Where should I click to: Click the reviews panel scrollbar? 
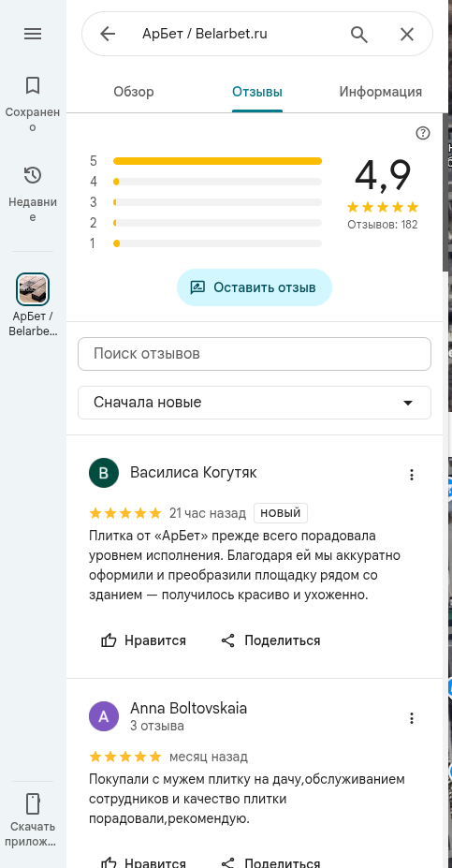point(445,191)
